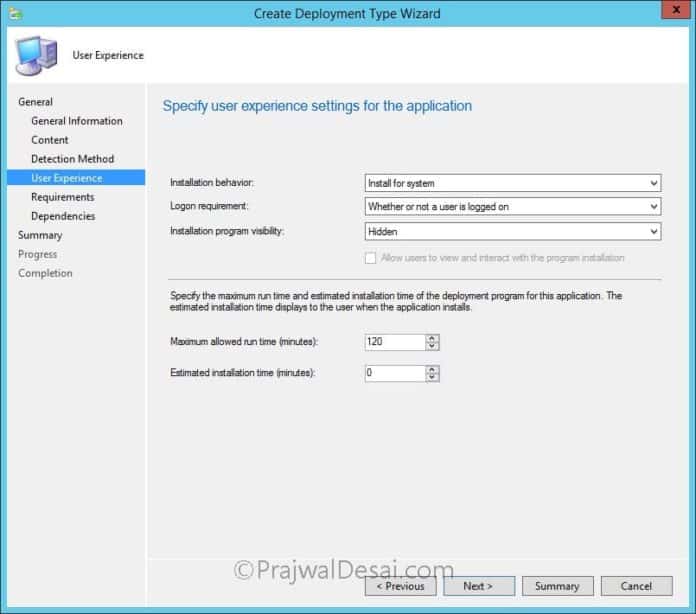The width and height of the screenshot is (696, 614).
Task: Click the Maximum allowed run time label
Action: tap(244, 341)
